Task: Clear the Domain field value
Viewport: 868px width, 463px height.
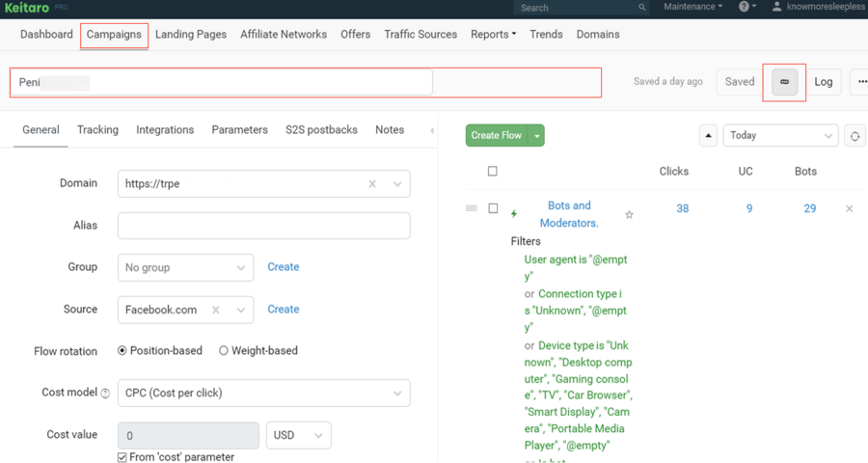Action: [x=372, y=184]
